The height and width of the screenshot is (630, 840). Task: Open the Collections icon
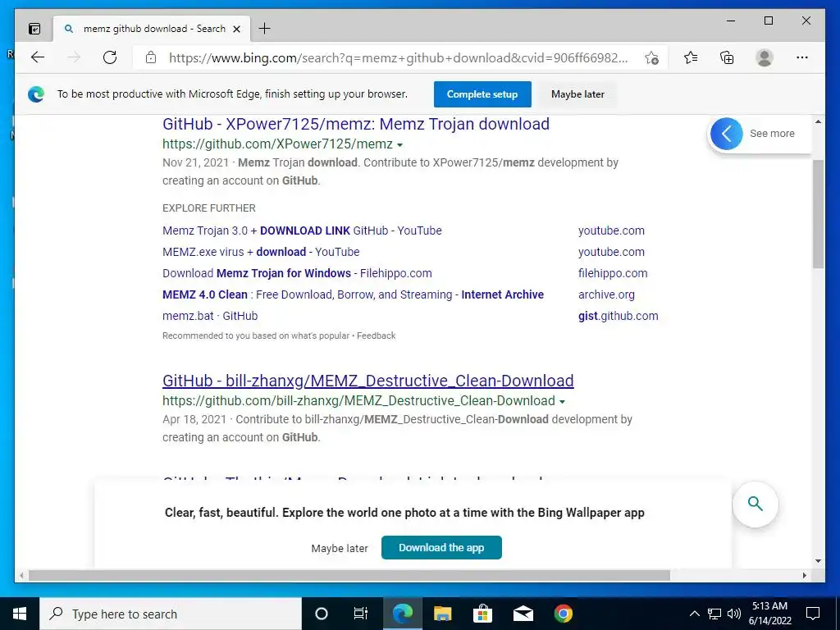pyautogui.click(x=727, y=57)
